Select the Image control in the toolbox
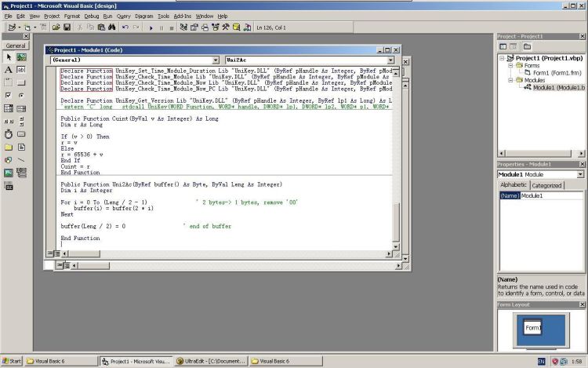588x368 pixels. click(x=9, y=173)
